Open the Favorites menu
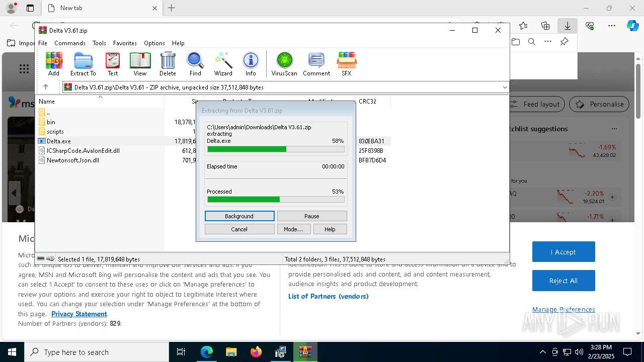The height and width of the screenshot is (362, 644). (125, 43)
